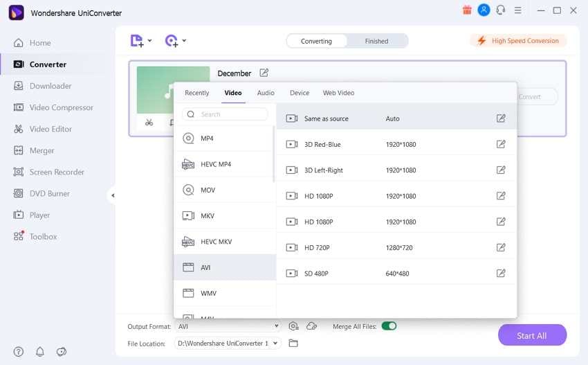
Task: Open output settings gear icon
Action: click(293, 326)
